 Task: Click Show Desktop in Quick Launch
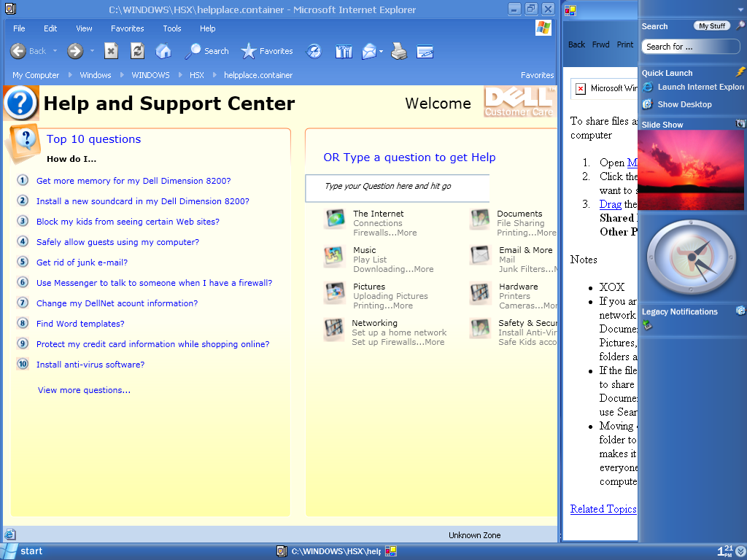(677, 104)
